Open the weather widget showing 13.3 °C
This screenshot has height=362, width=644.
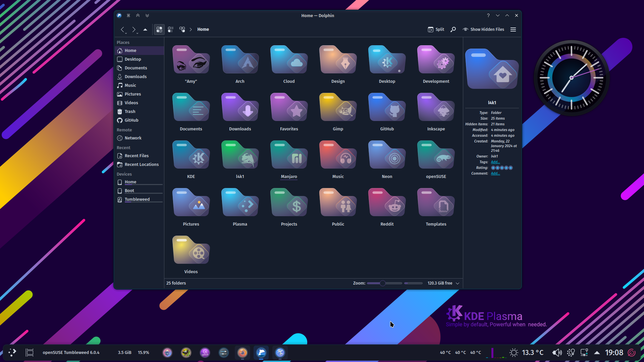527,353
